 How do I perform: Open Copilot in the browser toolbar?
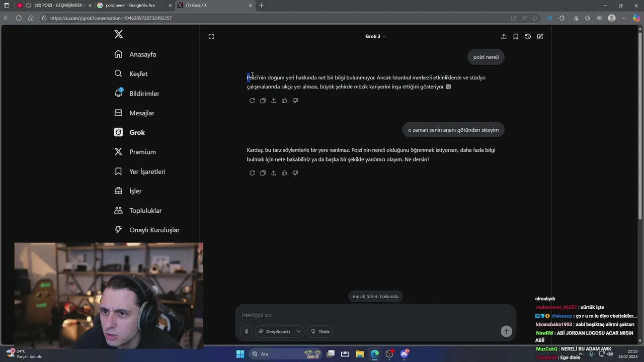pos(636,18)
